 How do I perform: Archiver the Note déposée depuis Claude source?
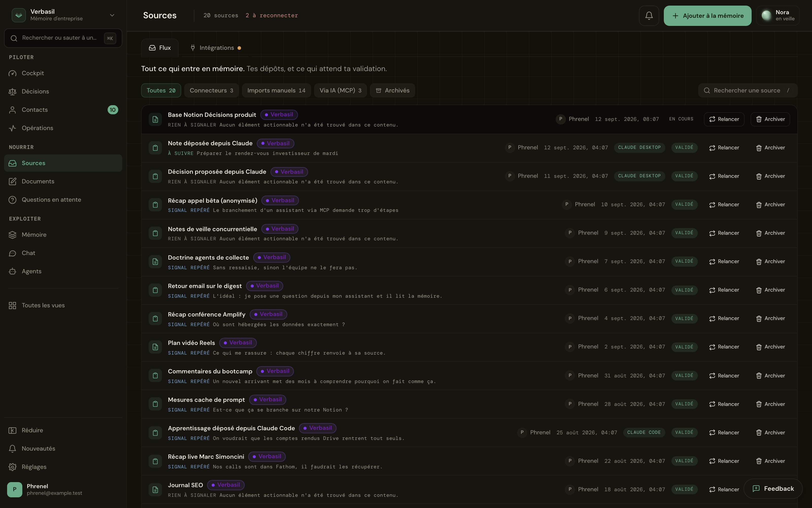(770, 148)
